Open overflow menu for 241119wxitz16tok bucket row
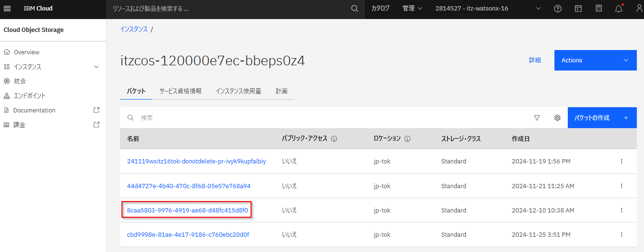The image size is (644, 252). pyautogui.click(x=622, y=161)
